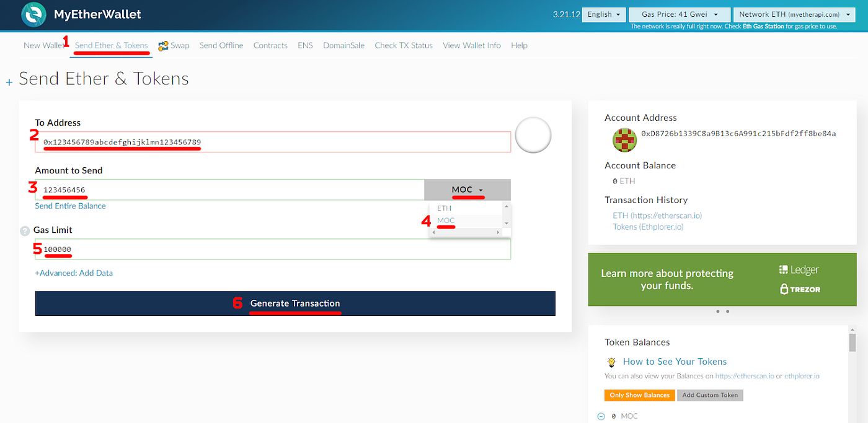Click the version number 3.21.12
The width and height of the screenshot is (868, 423).
[x=565, y=14]
